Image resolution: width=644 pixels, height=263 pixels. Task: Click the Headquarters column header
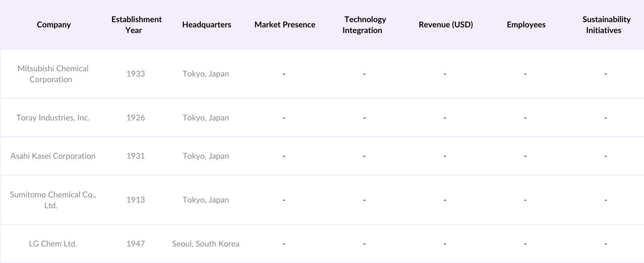[206, 25]
